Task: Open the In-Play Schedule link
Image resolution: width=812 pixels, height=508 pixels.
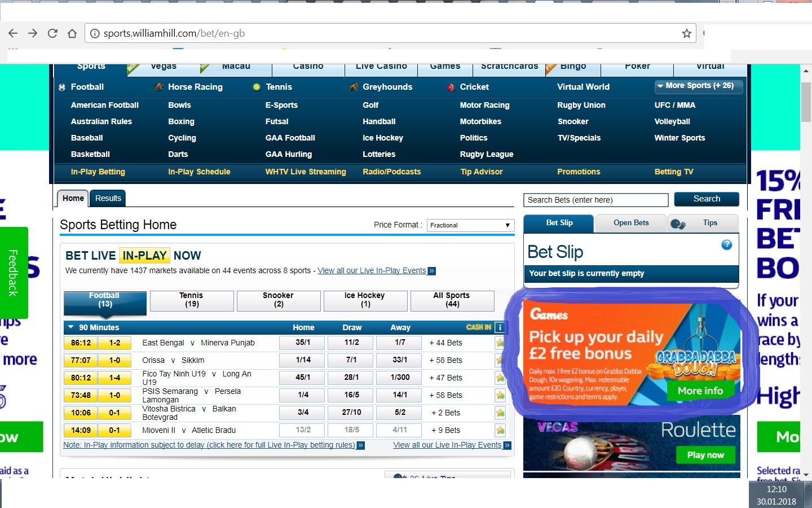Action: coord(199,172)
